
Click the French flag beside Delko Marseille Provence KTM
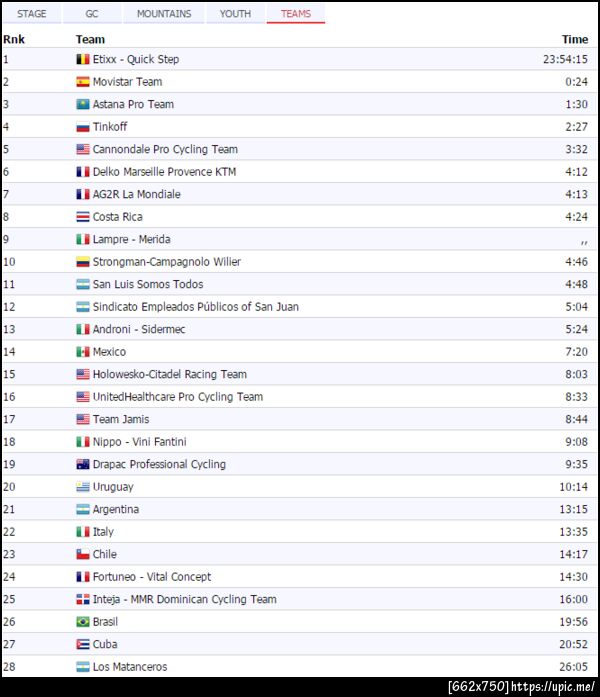click(x=83, y=172)
